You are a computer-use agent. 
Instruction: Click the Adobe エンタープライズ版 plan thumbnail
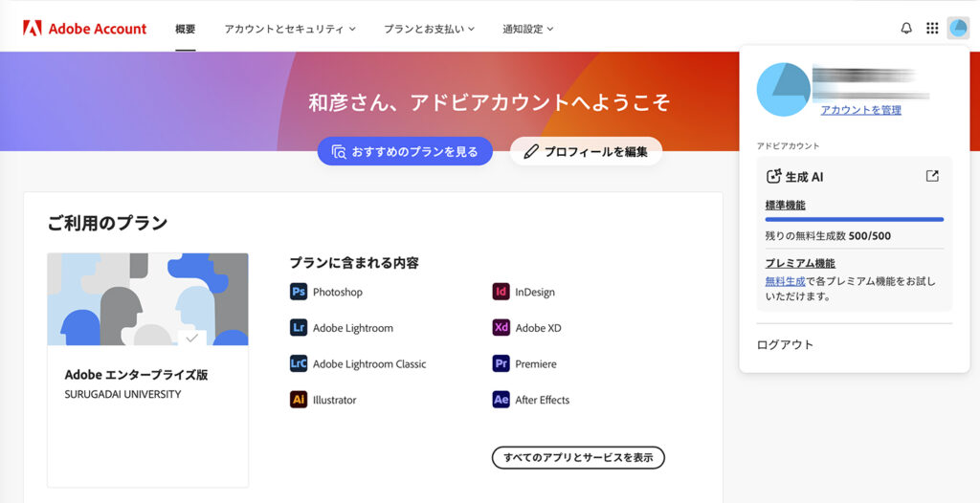tap(147, 299)
